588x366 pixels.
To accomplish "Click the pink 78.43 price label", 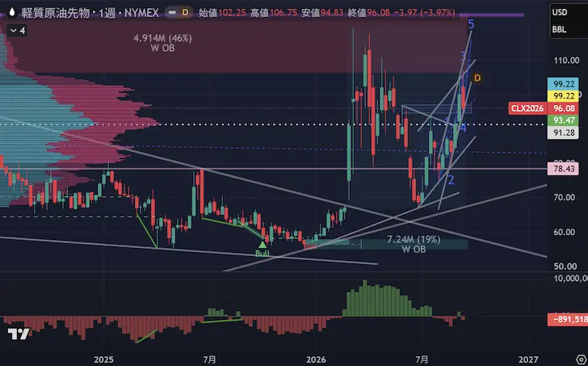I will [x=563, y=169].
